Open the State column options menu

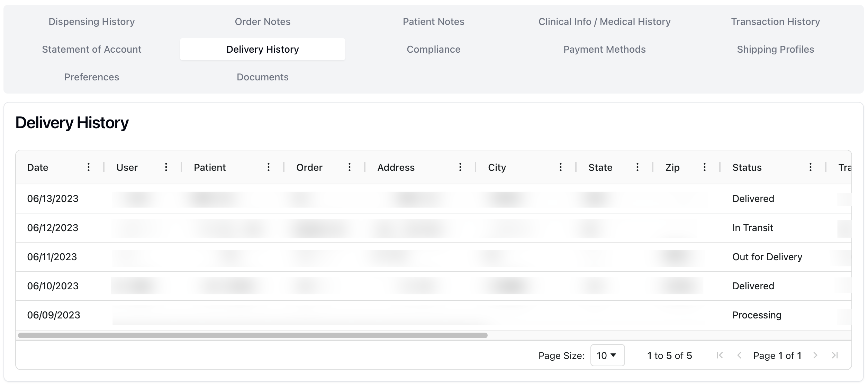(x=637, y=167)
